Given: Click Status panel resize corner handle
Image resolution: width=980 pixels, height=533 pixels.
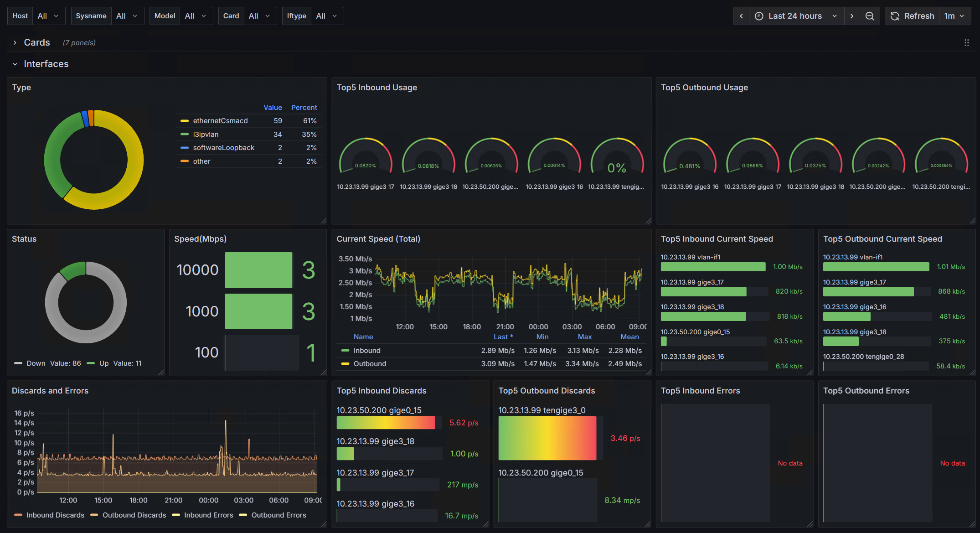Looking at the screenshot, I should (161, 373).
